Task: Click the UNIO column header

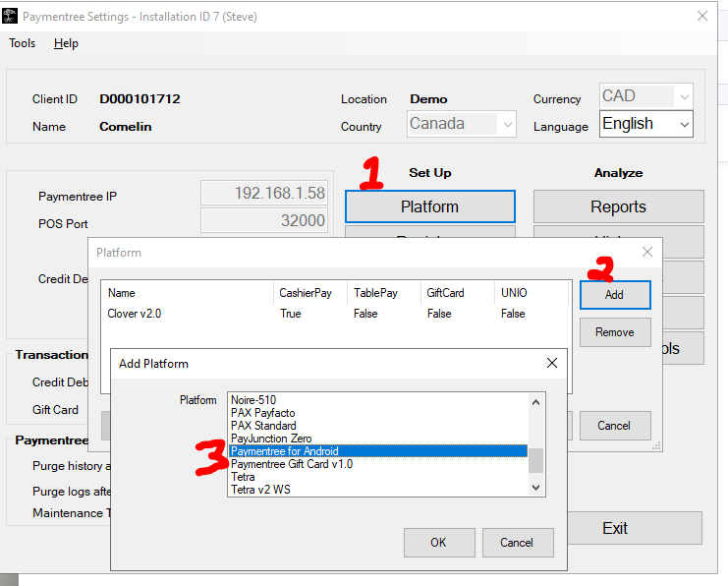Action: pos(532,293)
